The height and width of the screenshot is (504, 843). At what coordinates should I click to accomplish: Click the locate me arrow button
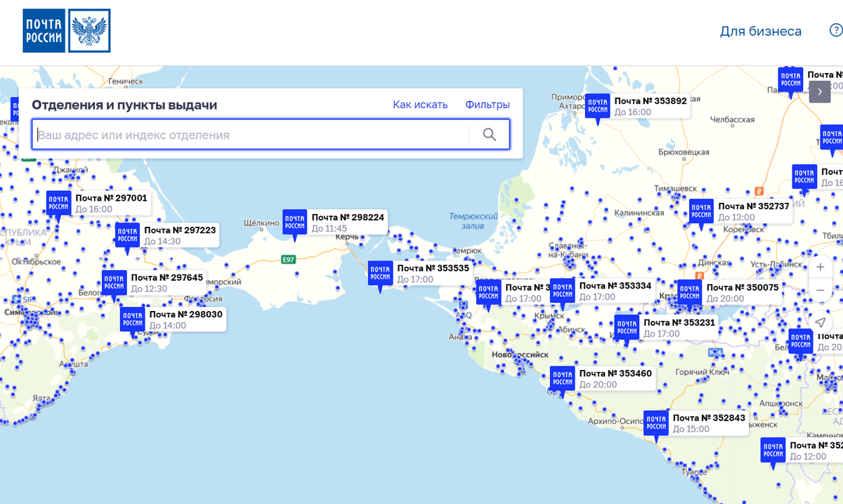click(x=820, y=322)
